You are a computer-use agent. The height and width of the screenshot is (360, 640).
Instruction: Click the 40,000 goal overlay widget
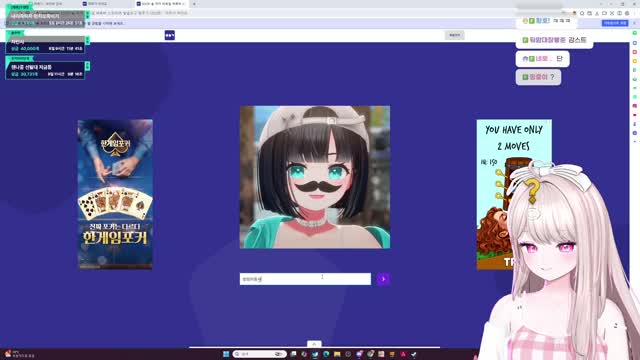(45, 45)
